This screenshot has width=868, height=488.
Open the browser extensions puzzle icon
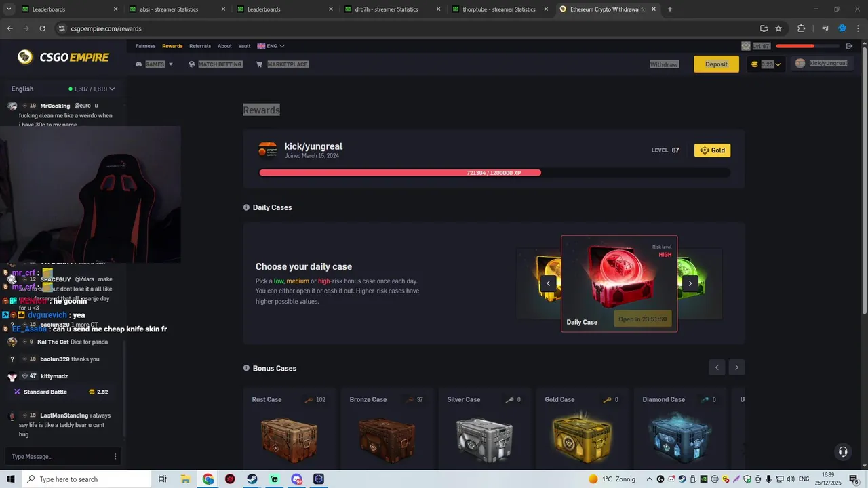[x=801, y=28]
